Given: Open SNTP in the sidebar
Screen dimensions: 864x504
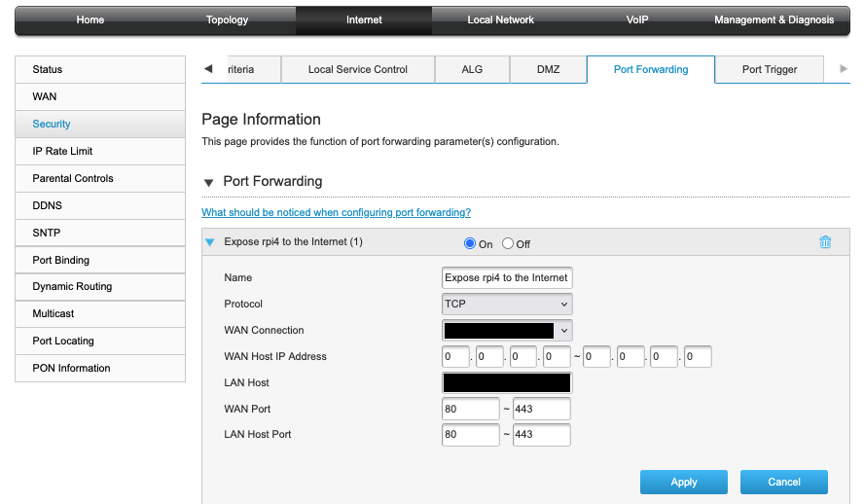Looking at the screenshot, I should 100,233.
